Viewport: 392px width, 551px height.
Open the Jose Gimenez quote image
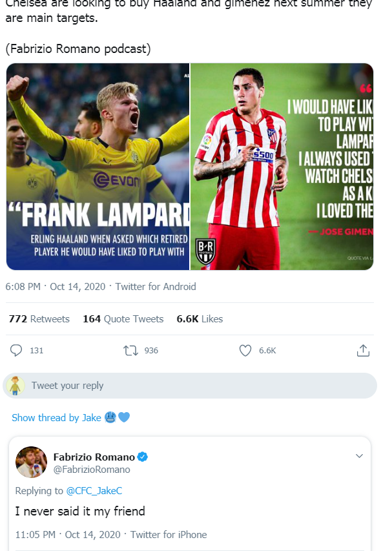(x=282, y=167)
